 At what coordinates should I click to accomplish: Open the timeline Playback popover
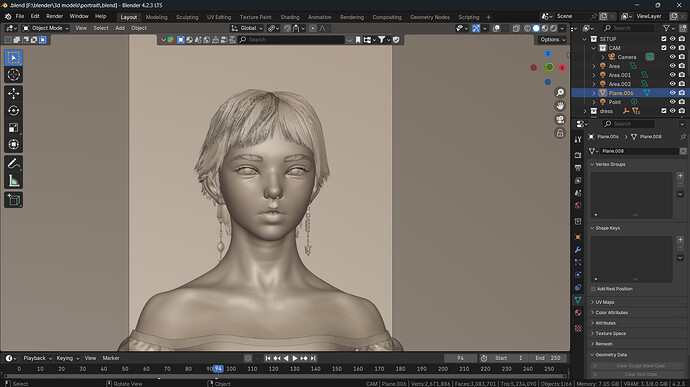pos(37,358)
